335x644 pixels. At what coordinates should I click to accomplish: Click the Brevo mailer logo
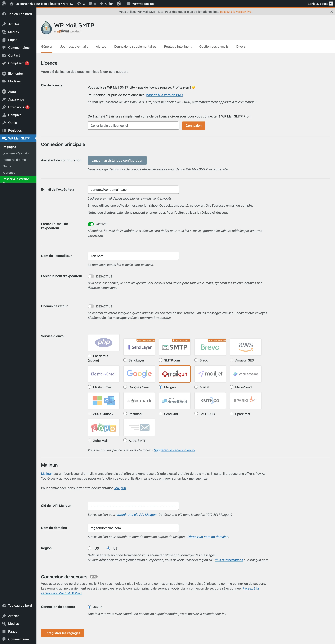click(210, 347)
